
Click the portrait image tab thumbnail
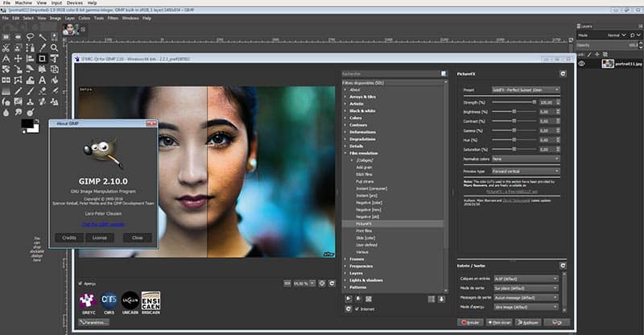[x=70, y=29]
